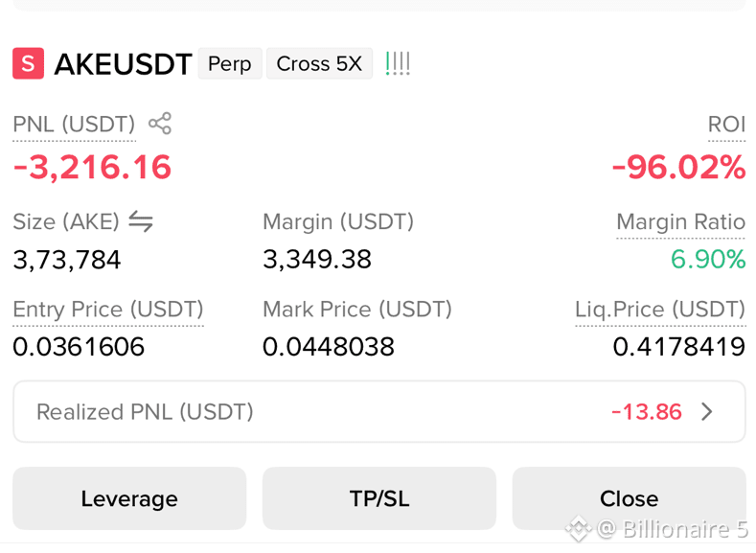756x553 pixels.
Task: Open the AKEUSDT pair title
Action: coord(123,63)
